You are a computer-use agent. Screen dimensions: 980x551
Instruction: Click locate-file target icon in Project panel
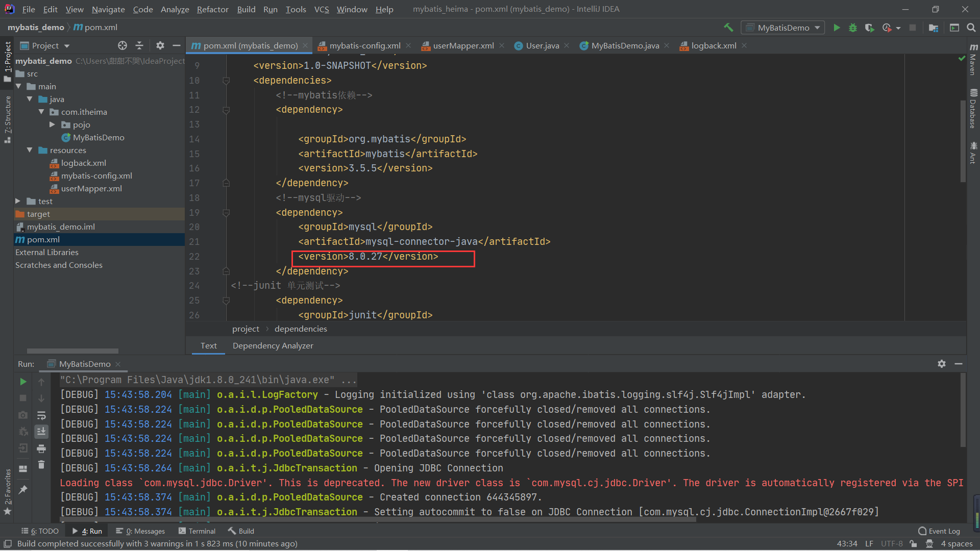tap(122, 45)
